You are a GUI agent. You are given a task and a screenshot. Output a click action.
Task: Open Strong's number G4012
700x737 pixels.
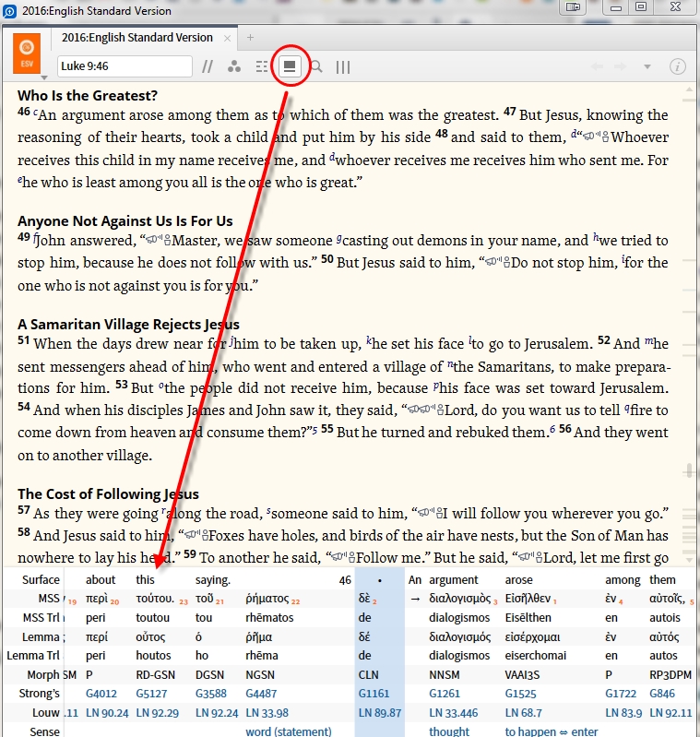pyautogui.click(x=101, y=694)
